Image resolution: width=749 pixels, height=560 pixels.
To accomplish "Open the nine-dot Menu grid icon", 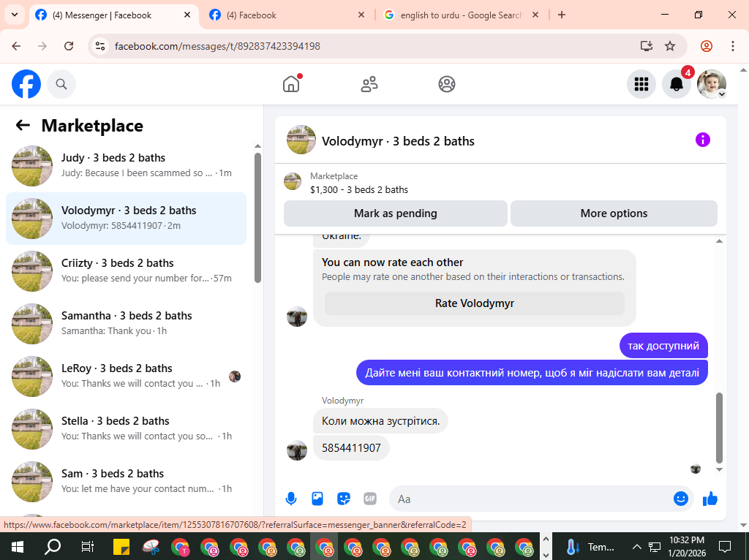I will [641, 84].
